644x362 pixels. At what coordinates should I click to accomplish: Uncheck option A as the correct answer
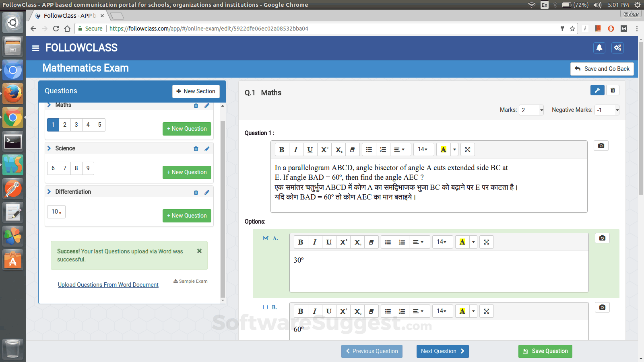pos(265,238)
